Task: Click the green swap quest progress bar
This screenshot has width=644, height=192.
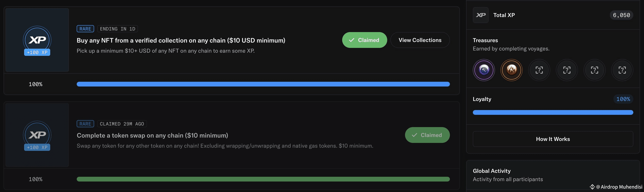Action: click(x=263, y=179)
